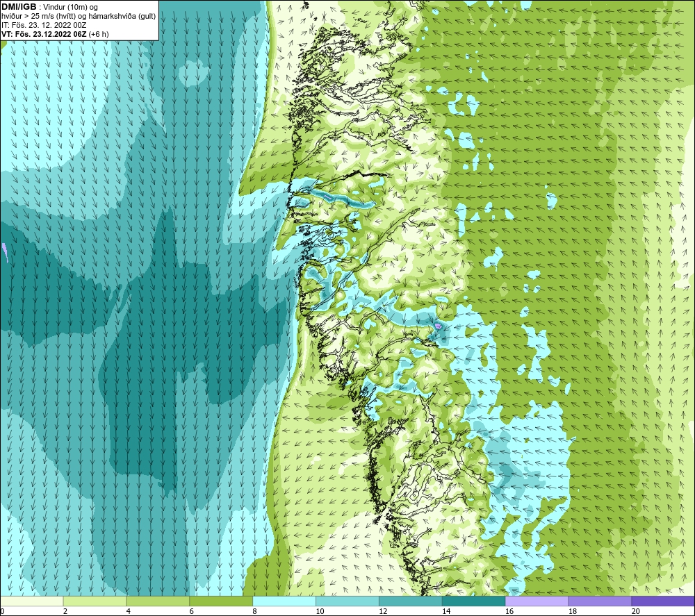The height and width of the screenshot is (616, 695).
Task: Click the 4–6 m/s green legend swatch
Action: click(158, 601)
